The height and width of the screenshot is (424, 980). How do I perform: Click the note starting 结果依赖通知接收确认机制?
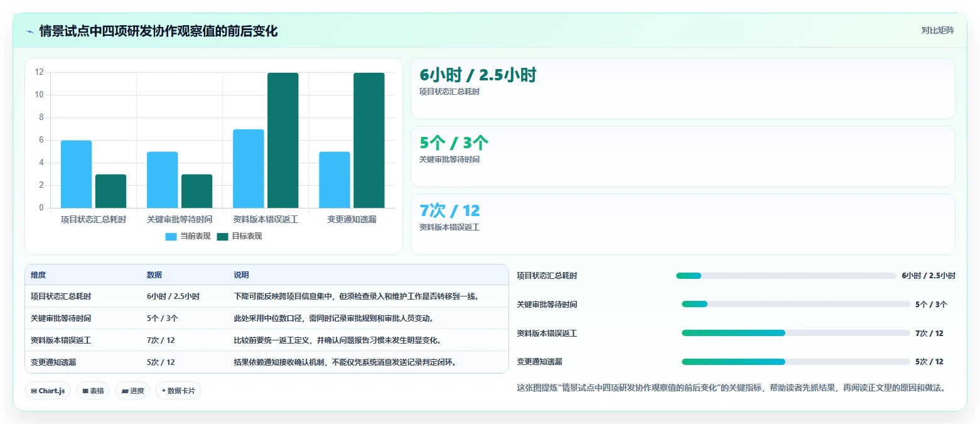click(x=345, y=362)
